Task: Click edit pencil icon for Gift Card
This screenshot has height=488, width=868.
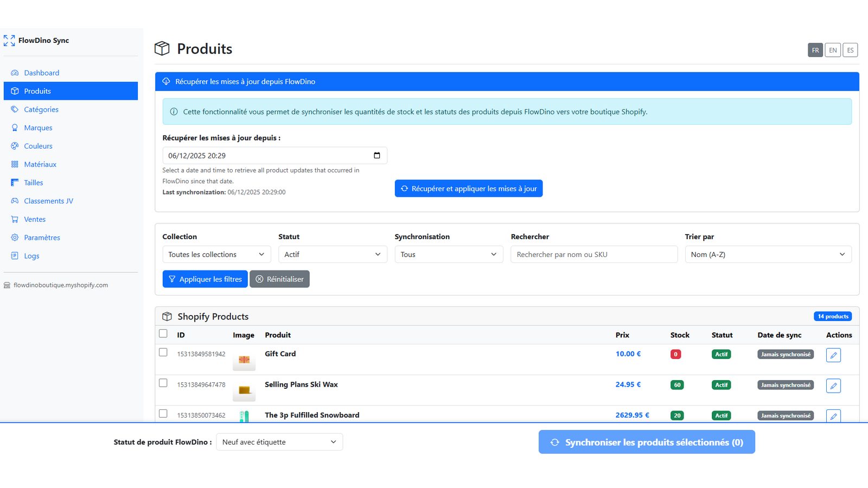Action: [833, 355]
